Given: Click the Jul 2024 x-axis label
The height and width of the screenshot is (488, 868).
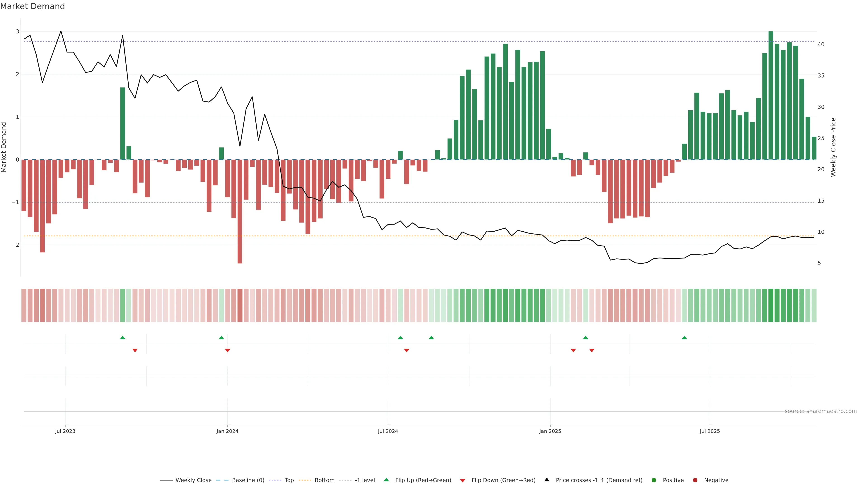Looking at the screenshot, I should [x=388, y=431].
